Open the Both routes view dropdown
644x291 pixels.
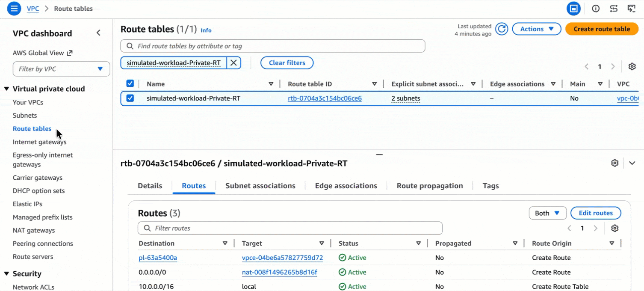pyautogui.click(x=547, y=213)
